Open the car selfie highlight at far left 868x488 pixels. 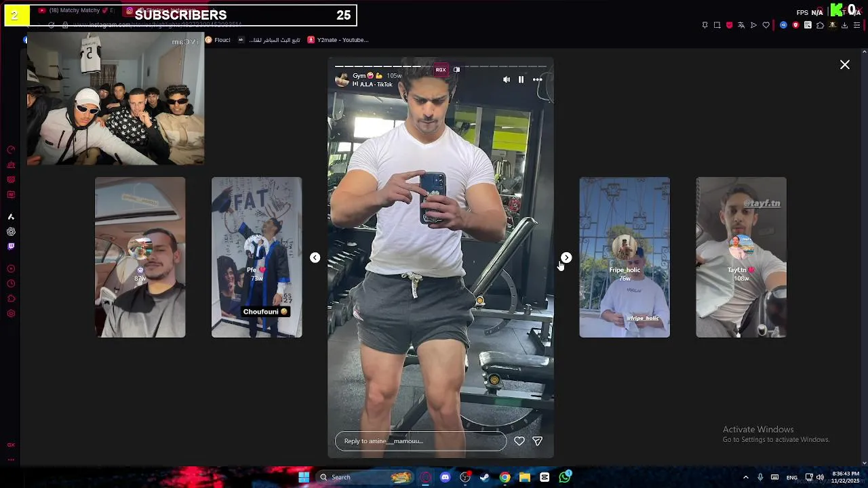pyautogui.click(x=140, y=258)
